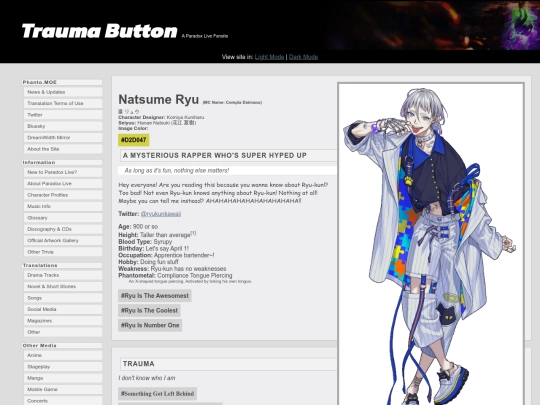Click the #Ryu Is Number One tag
The width and height of the screenshot is (540, 405).
[150, 325]
